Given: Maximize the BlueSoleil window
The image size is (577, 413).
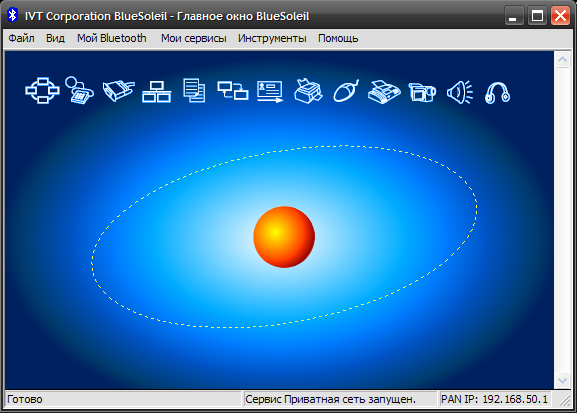Looking at the screenshot, I should [537, 16].
